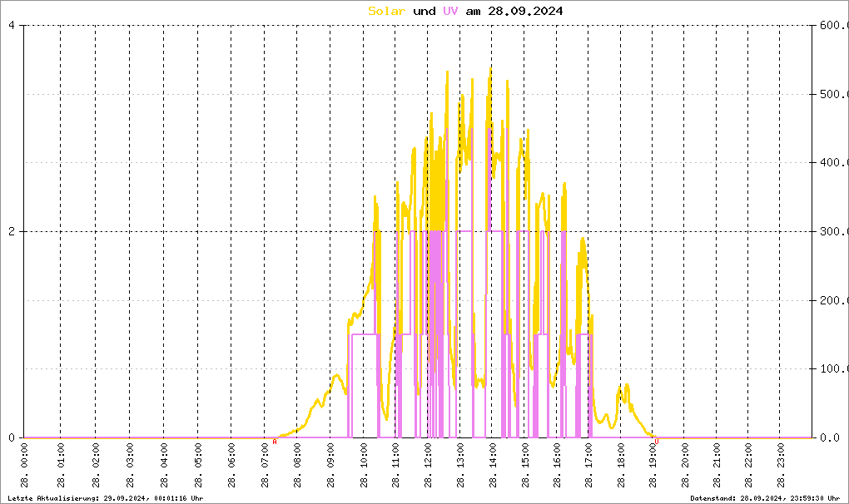Click the yellow "Solar" word in the chart title

pos(387,11)
